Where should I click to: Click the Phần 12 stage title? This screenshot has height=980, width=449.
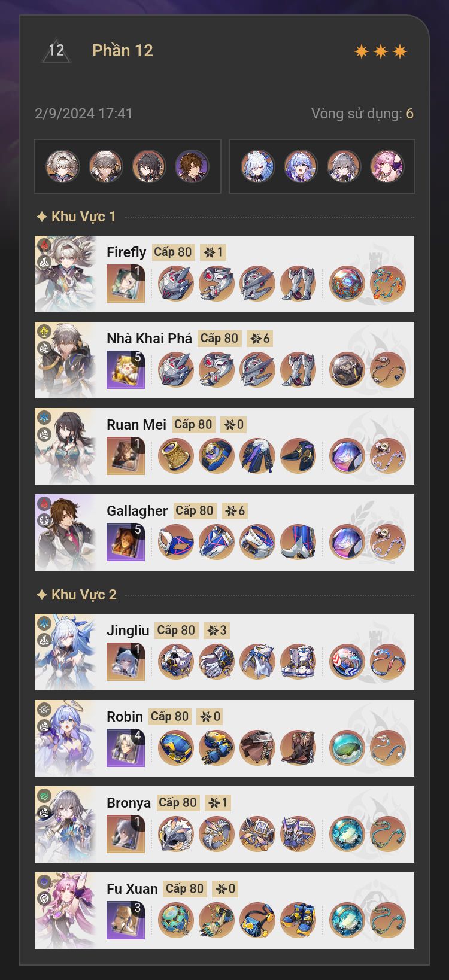point(123,51)
